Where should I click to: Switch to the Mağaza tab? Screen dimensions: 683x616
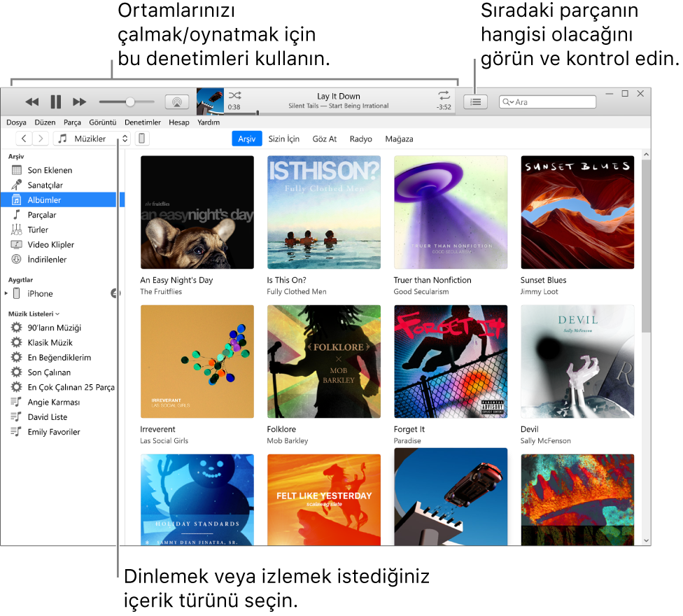tap(399, 139)
